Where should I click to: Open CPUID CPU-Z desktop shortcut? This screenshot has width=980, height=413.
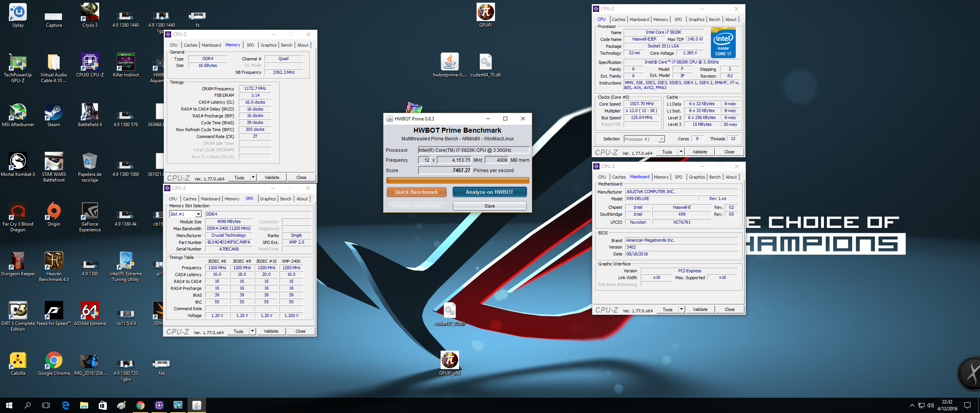(x=90, y=65)
